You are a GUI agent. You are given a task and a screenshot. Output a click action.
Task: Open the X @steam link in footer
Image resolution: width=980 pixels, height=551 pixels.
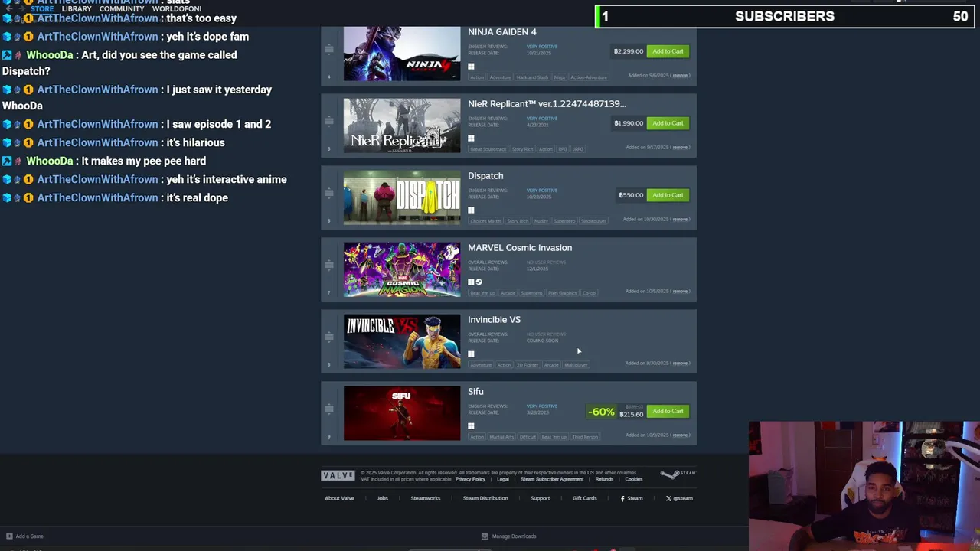(679, 498)
